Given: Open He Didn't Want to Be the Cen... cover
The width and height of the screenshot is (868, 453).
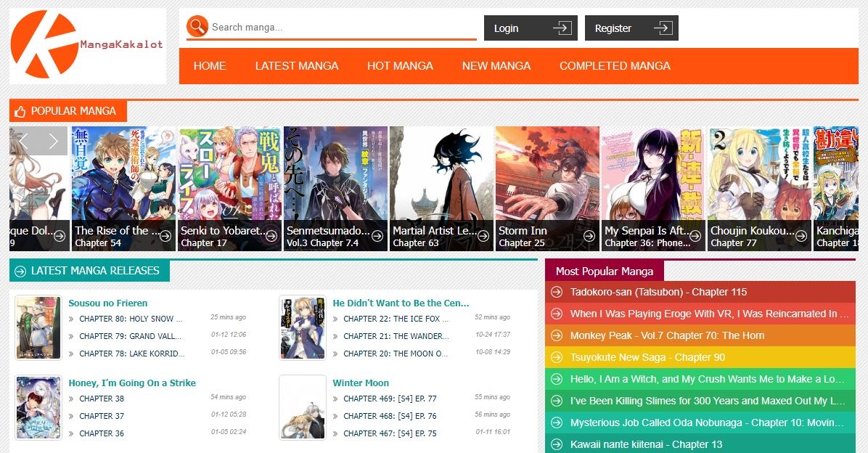Looking at the screenshot, I should [x=302, y=327].
